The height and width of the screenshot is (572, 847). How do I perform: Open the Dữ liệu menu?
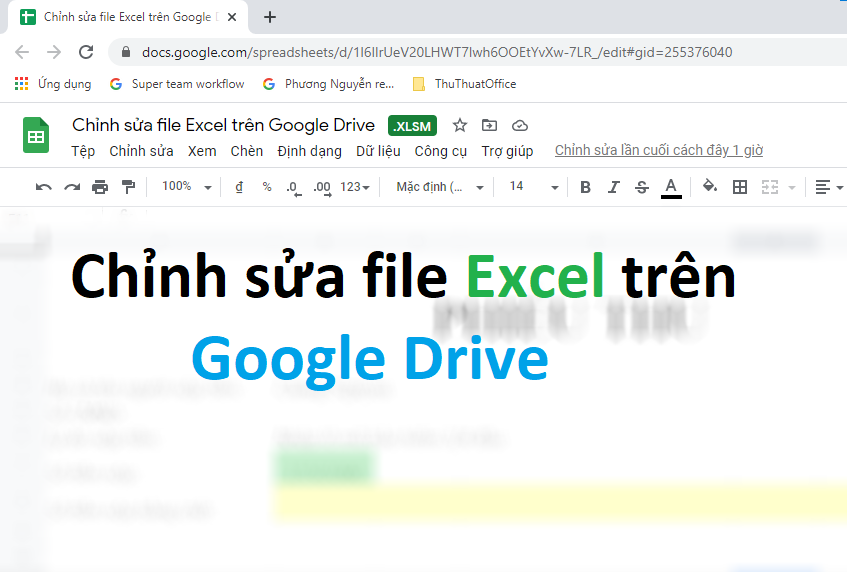[x=378, y=151]
